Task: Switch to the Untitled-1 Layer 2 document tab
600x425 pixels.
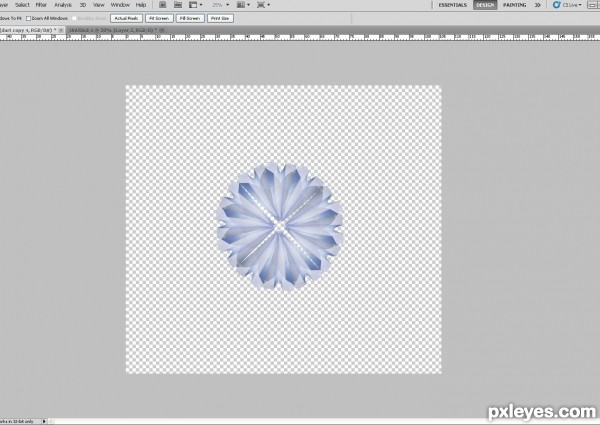Action: coord(111,30)
